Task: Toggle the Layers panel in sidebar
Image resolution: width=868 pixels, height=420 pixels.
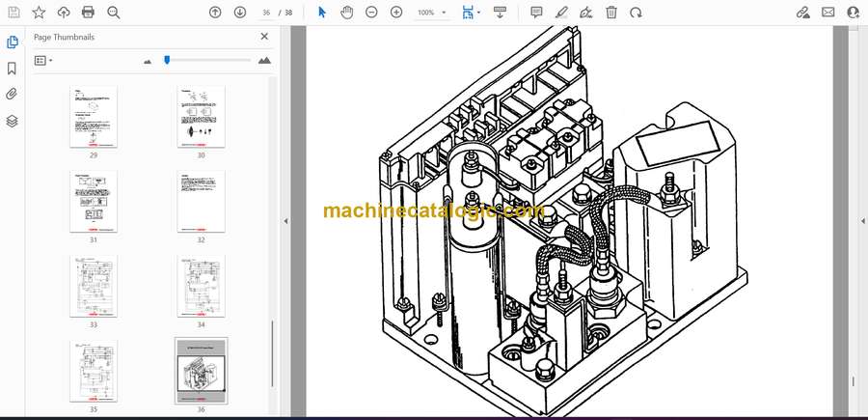Action: 13,121
